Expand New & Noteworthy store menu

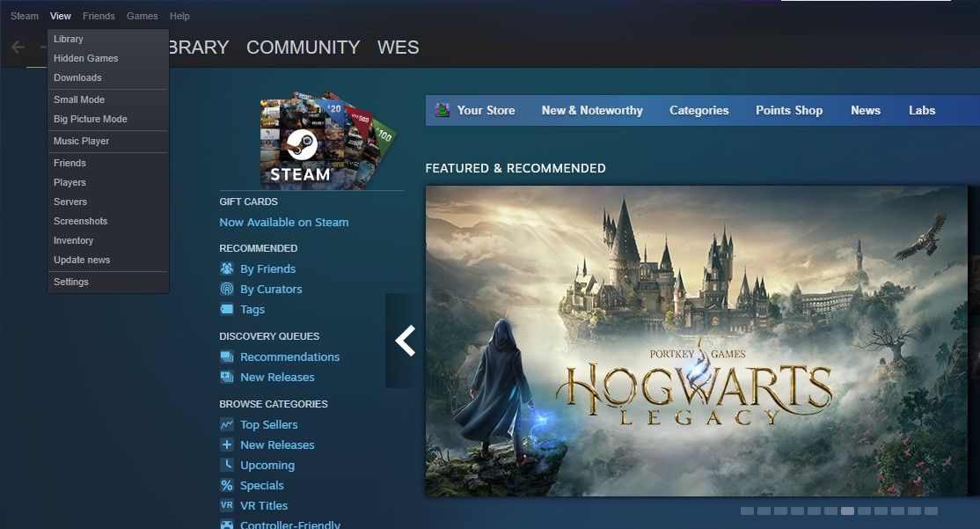[592, 110]
